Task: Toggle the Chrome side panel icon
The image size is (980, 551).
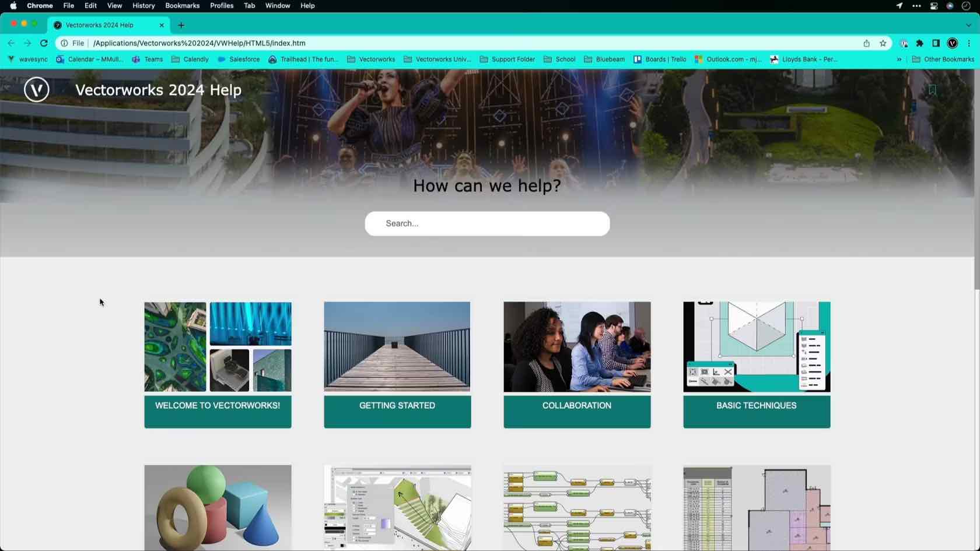Action: point(936,43)
